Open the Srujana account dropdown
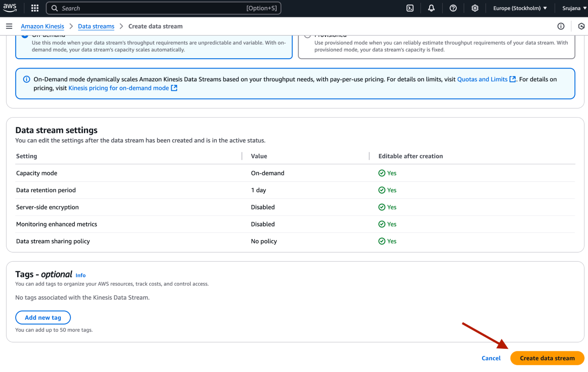588x372 pixels. 574,8
